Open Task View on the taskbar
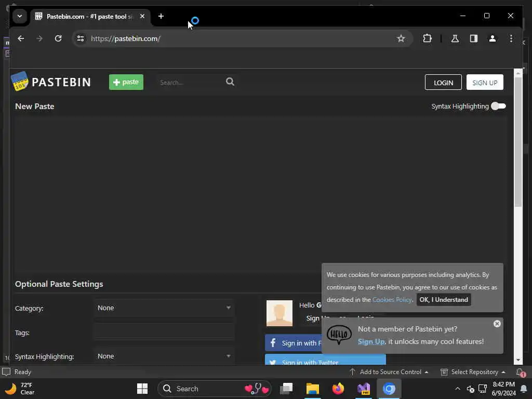532x399 pixels. click(286, 389)
